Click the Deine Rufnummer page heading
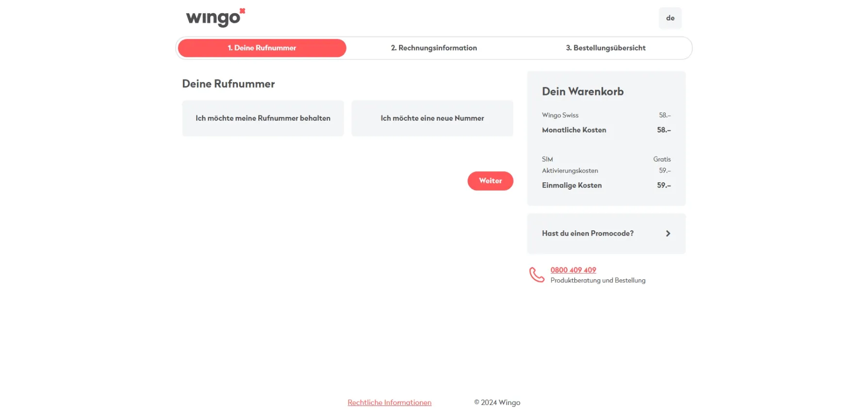 pyautogui.click(x=228, y=84)
